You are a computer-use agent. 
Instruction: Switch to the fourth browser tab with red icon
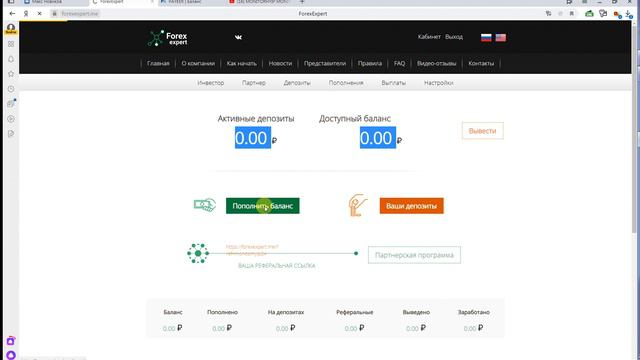[x=259, y=2]
